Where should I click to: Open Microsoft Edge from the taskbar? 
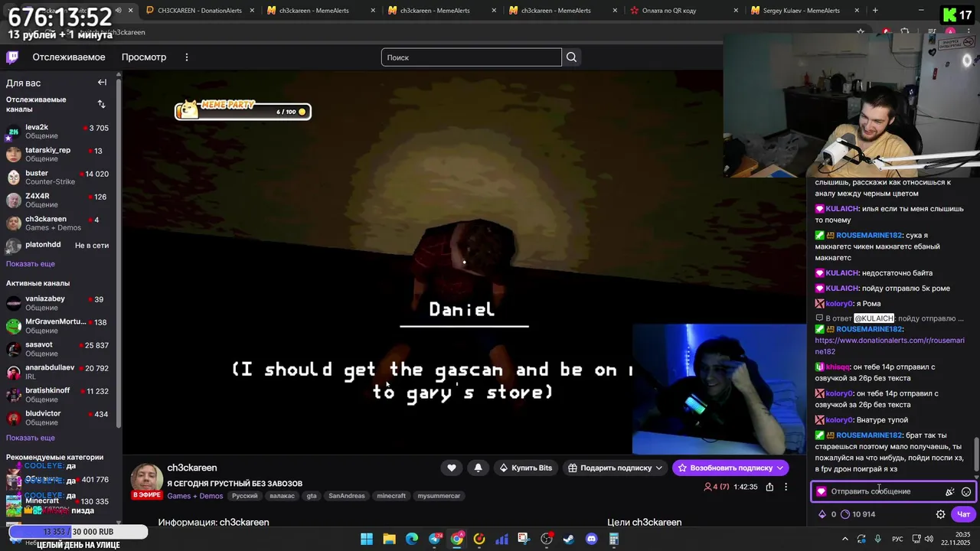[x=412, y=539]
